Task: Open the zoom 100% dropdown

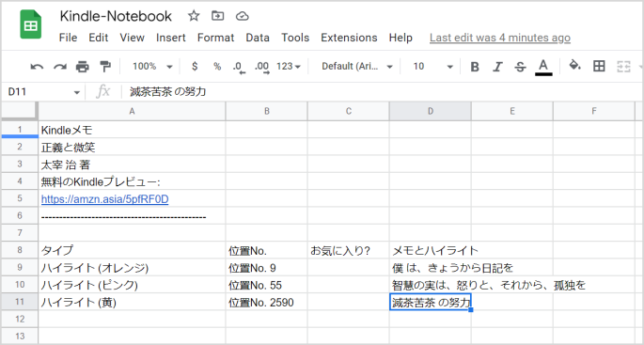Action: (152, 67)
